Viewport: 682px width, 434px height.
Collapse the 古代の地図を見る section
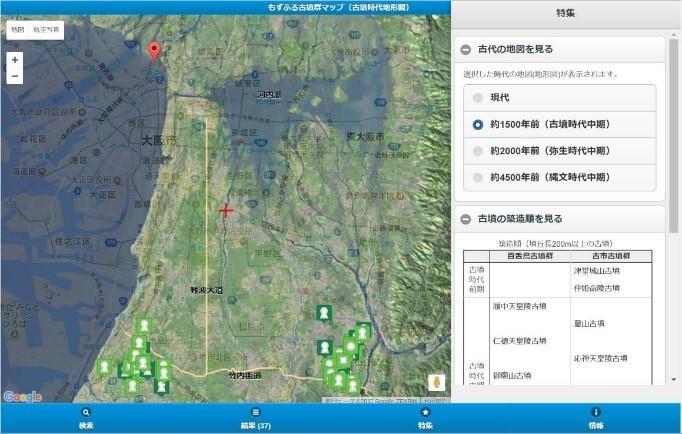[x=466, y=49]
